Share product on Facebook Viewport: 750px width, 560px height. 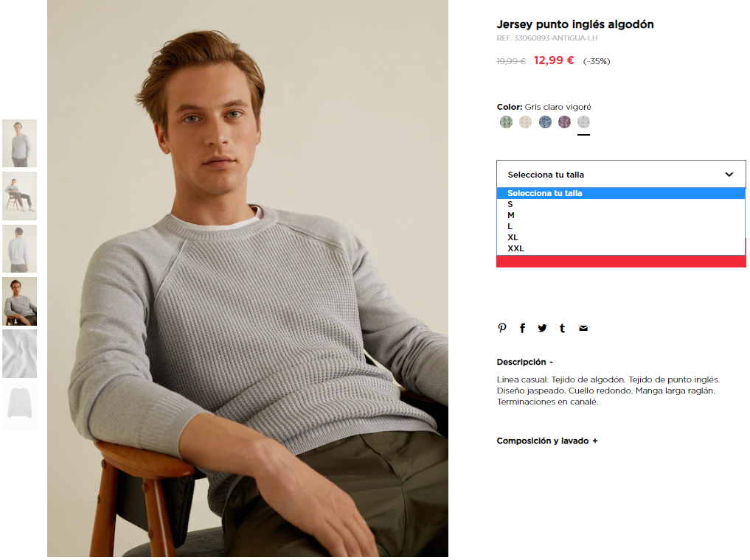[x=522, y=328]
